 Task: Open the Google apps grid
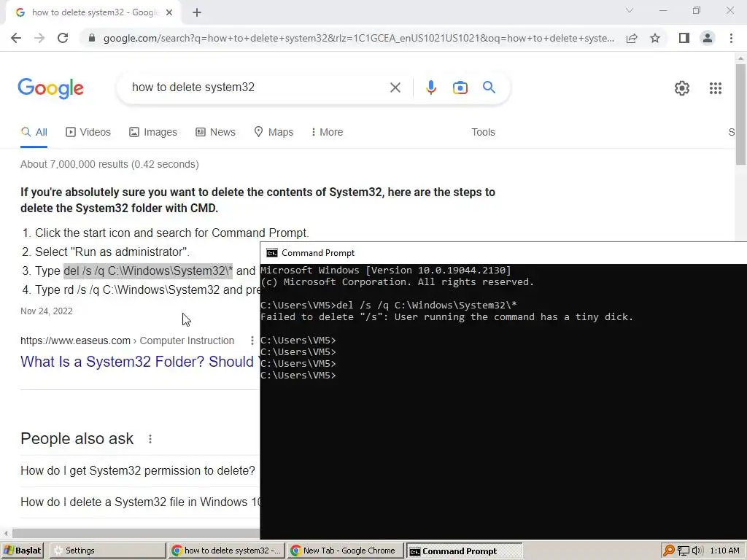[x=715, y=88]
